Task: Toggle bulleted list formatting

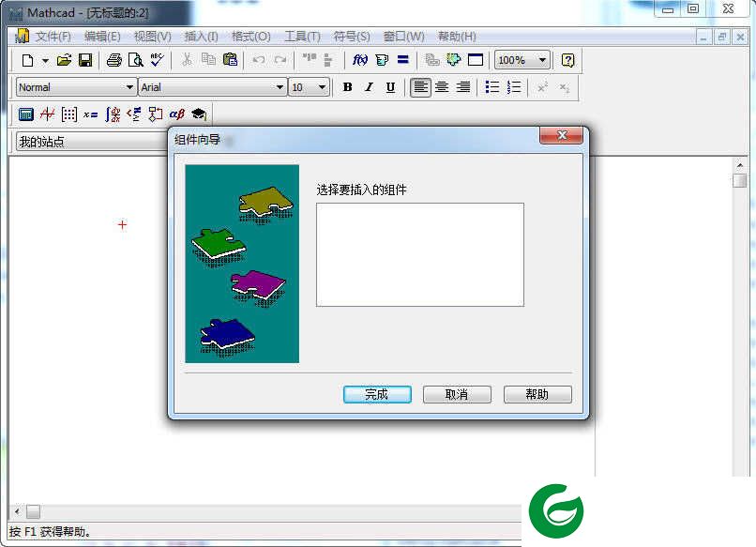Action: tap(492, 87)
